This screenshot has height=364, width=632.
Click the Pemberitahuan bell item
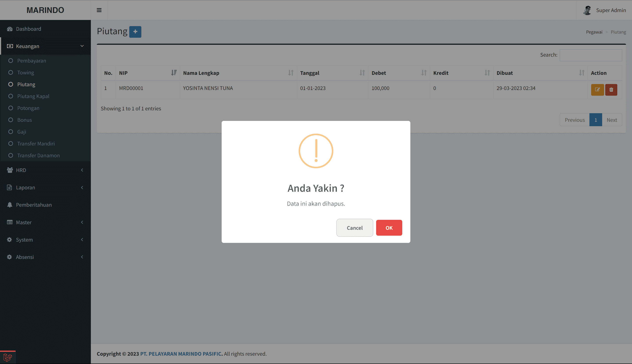click(x=34, y=205)
